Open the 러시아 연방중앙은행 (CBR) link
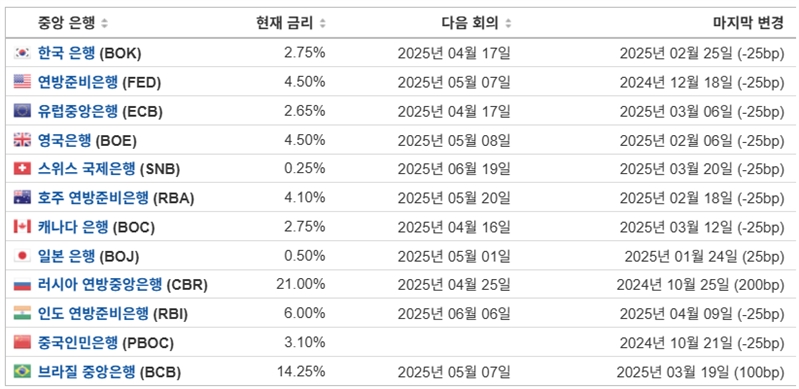799x389 pixels. pyautogui.click(x=122, y=284)
